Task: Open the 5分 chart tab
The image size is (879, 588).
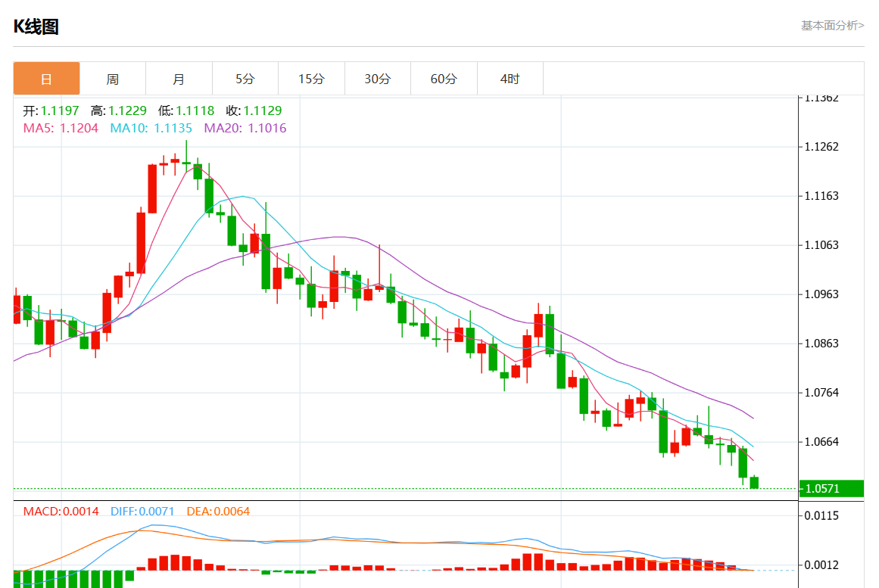Action: point(245,79)
